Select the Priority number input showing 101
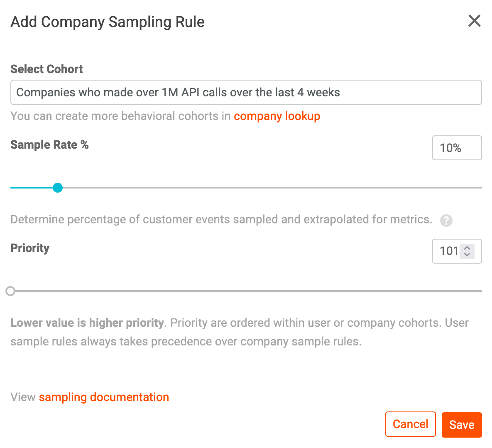 pos(450,251)
